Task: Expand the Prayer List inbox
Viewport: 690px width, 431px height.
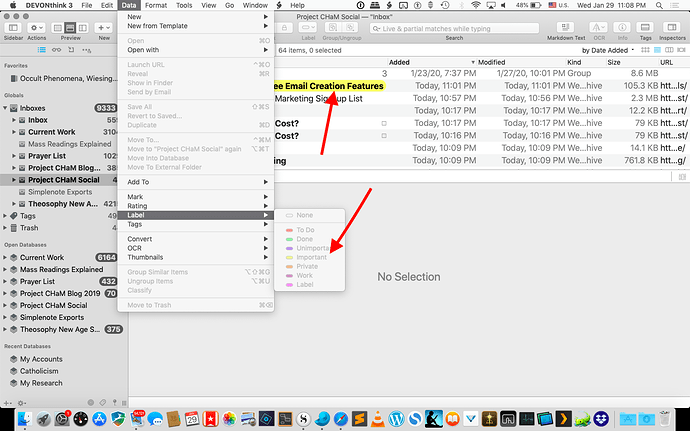Action: tap(14, 156)
